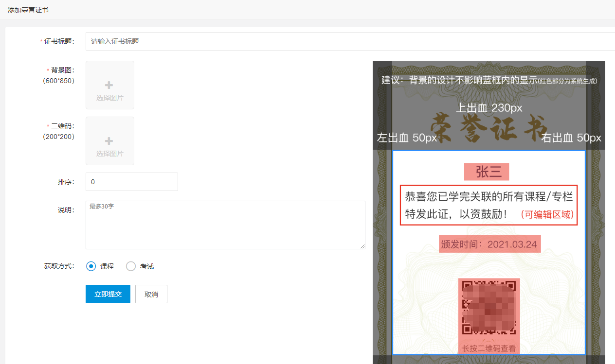Click the 建议 hint text in preview
615x364 pixels.
tap(489, 80)
